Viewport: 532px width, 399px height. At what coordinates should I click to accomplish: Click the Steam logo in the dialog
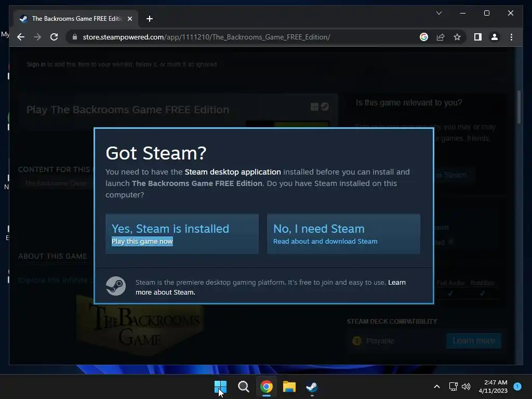pos(116,286)
